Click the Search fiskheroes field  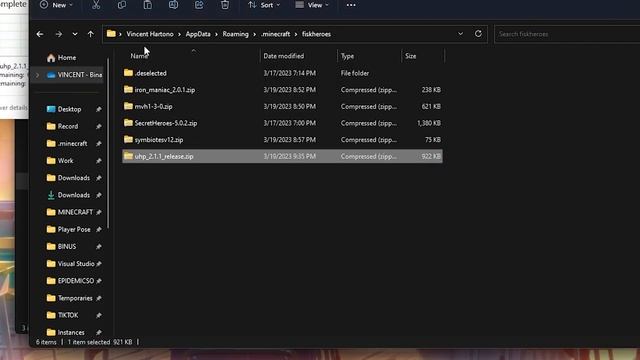click(567, 34)
